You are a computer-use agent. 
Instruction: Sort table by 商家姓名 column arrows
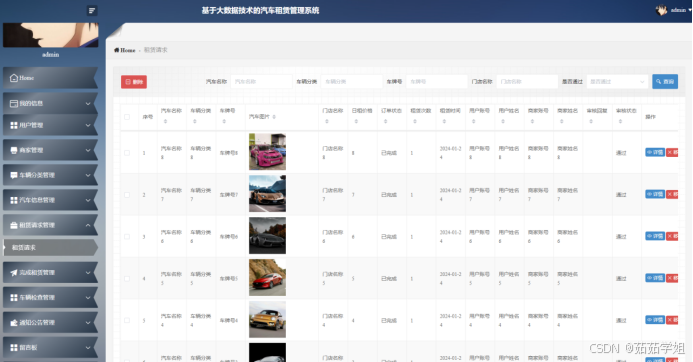click(x=562, y=121)
